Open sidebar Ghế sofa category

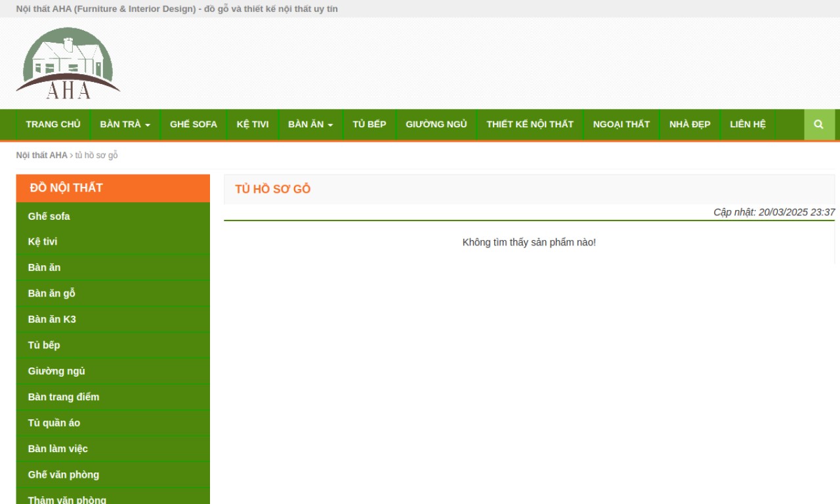click(x=113, y=216)
